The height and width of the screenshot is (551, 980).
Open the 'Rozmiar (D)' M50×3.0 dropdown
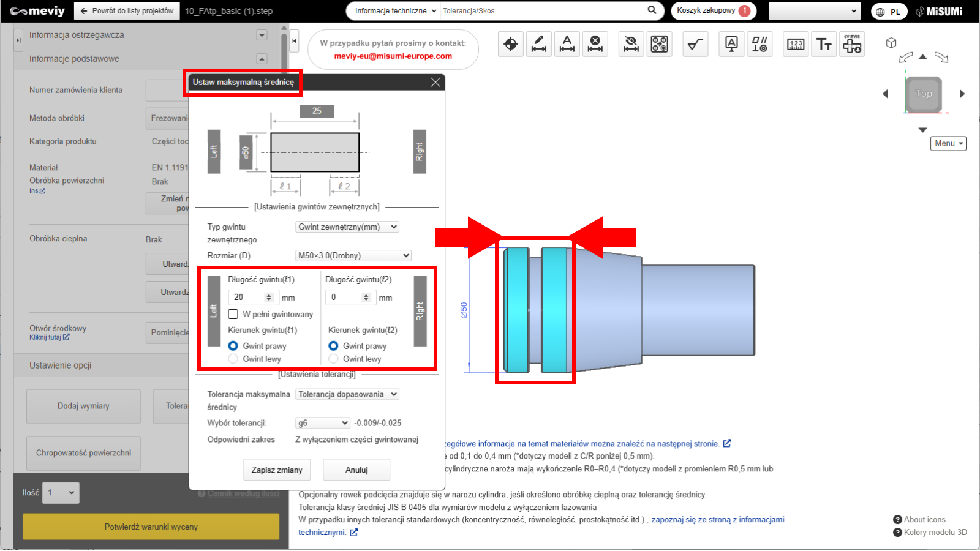(x=353, y=256)
